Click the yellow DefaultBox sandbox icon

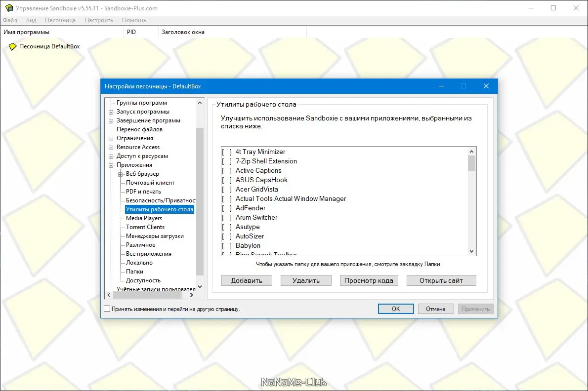click(x=12, y=46)
